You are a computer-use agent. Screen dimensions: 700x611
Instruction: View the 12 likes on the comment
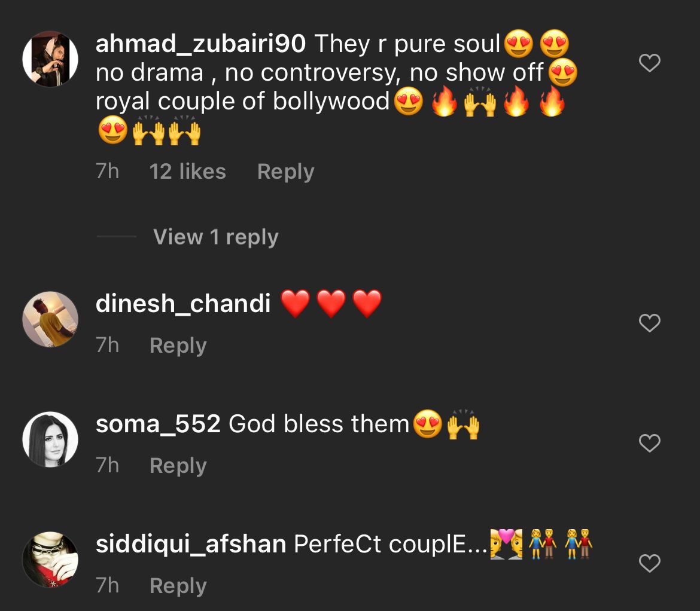click(187, 172)
